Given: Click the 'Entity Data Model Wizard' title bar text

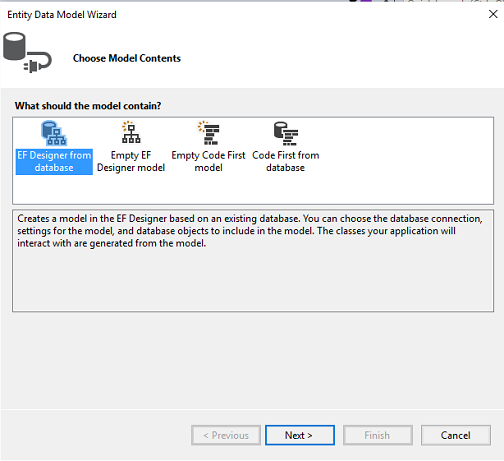Looking at the screenshot, I should pyautogui.click(x=62, y=15).
